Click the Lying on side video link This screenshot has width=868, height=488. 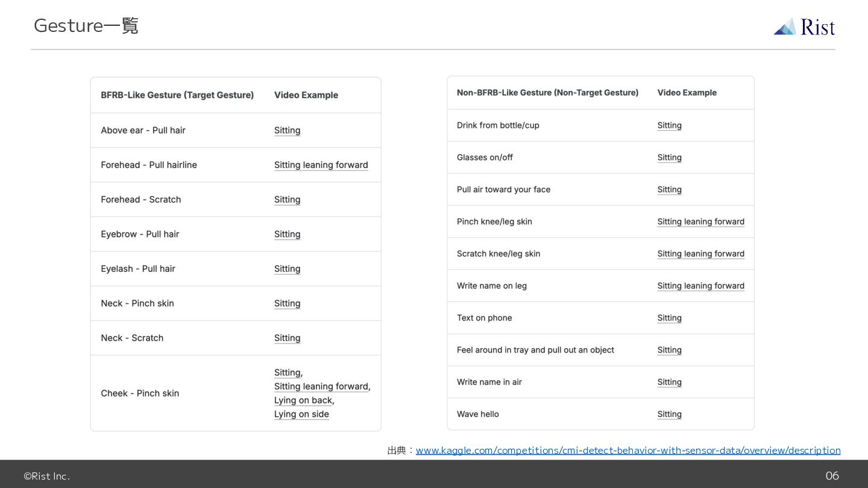coord(301,414)
